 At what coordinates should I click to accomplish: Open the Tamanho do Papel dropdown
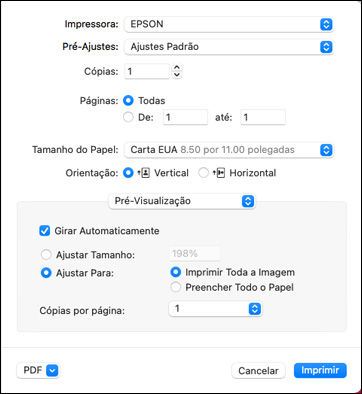tap(229, 150)
